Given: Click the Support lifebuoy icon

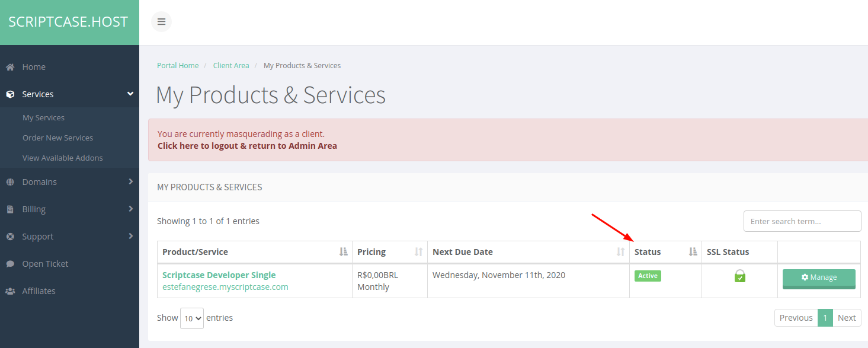Looking at the screenshot, I should [10, 237].
